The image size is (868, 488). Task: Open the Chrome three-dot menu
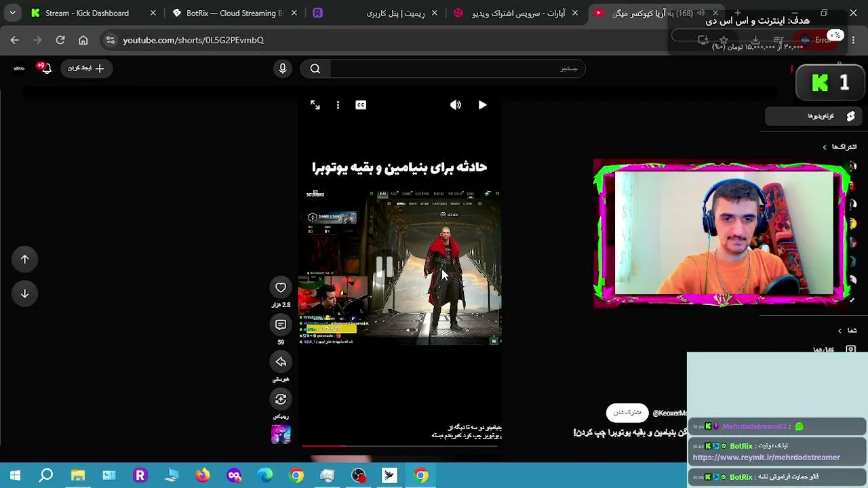pos(853,40)
